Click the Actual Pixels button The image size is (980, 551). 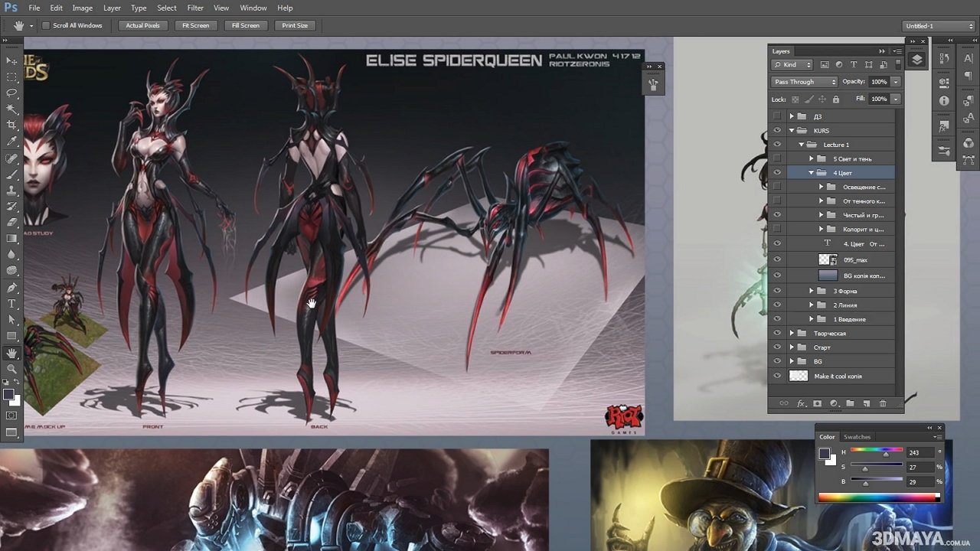coord(143,25)
